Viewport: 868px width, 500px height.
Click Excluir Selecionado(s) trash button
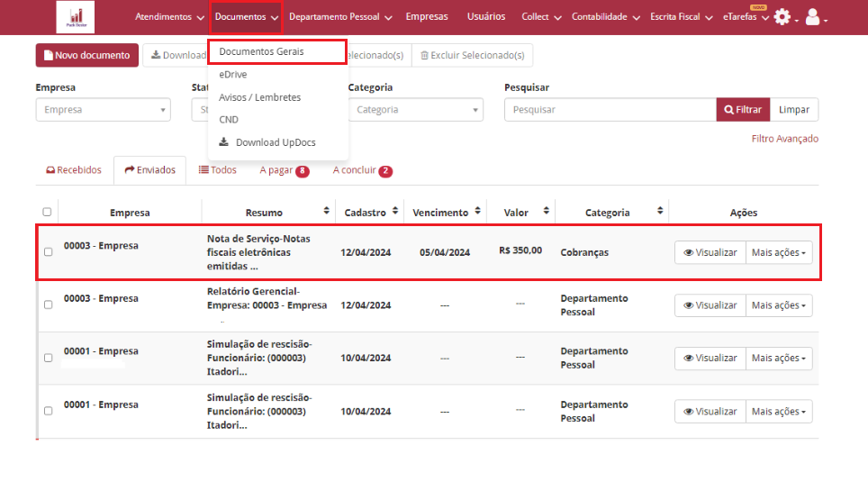pos(472,56)
